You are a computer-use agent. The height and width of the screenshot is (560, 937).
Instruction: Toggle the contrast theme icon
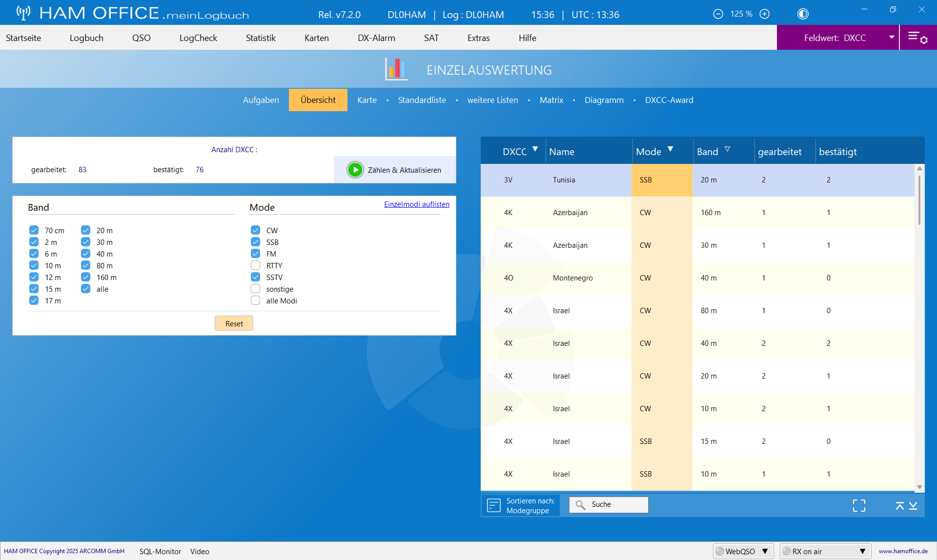click(803, 14)
